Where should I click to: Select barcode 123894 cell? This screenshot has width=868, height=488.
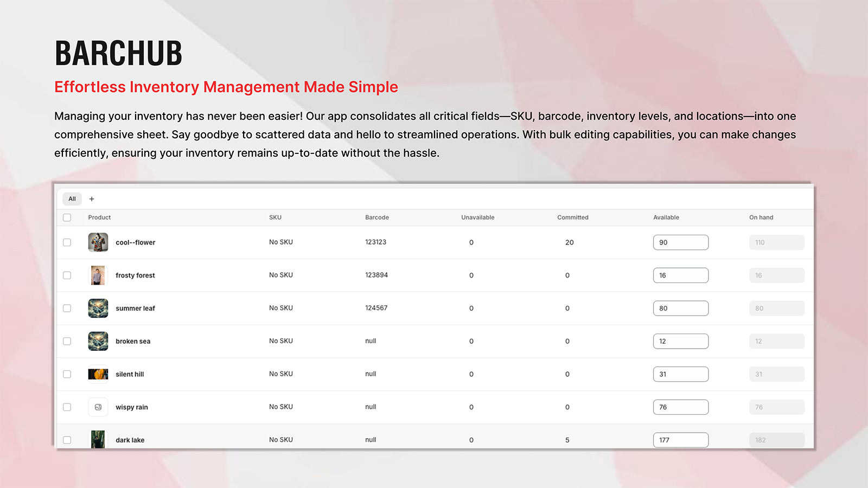[x=376, y=275]
